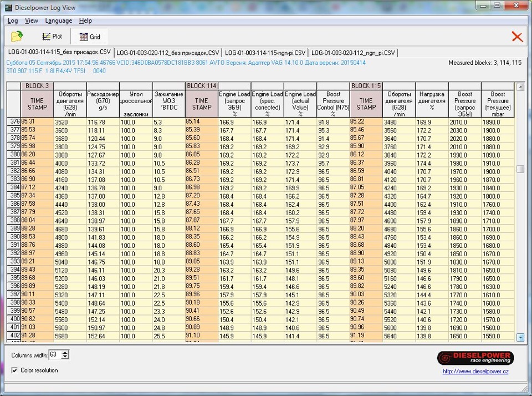Open the Log menu
This screenshot has height=396, width=532.
(x=12, y=21)
